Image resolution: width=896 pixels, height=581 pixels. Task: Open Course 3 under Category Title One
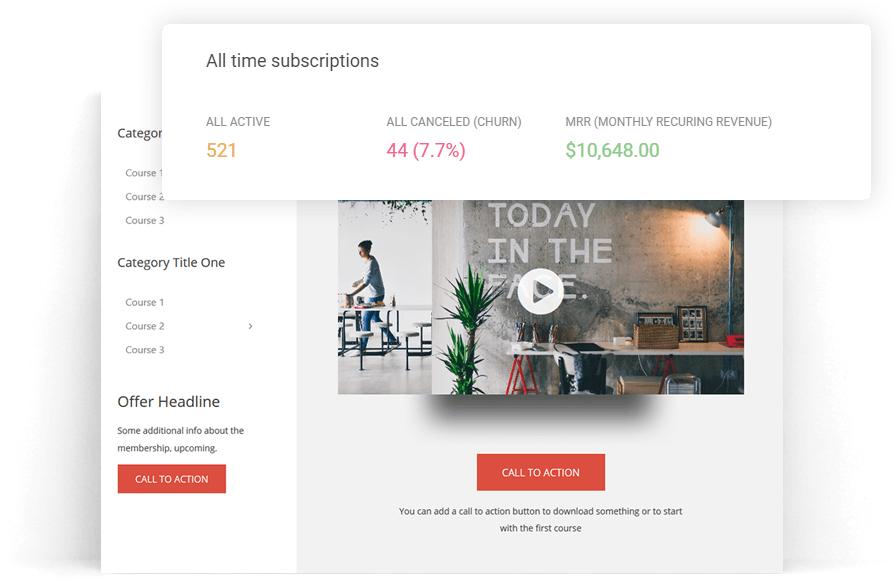[144, 349]
